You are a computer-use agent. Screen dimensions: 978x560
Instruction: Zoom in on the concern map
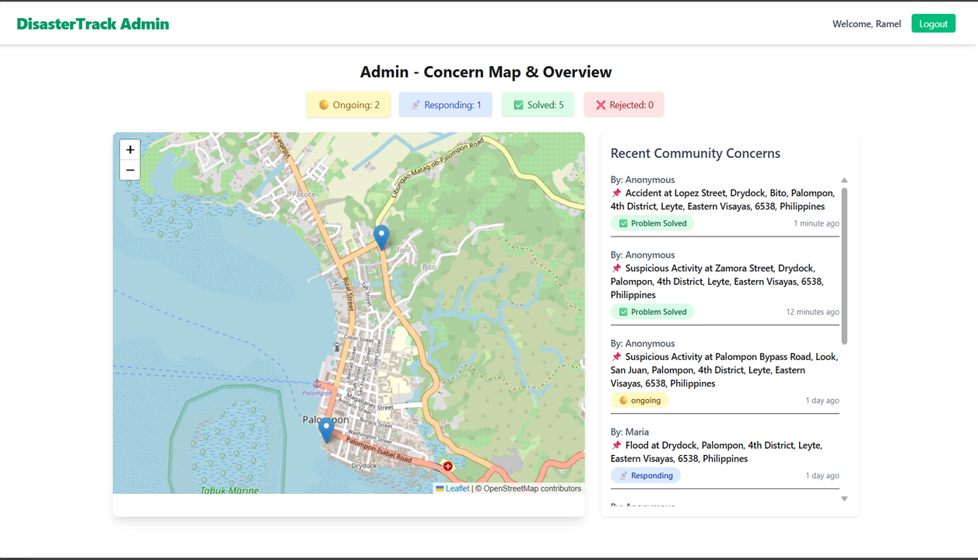coord(130,149)
